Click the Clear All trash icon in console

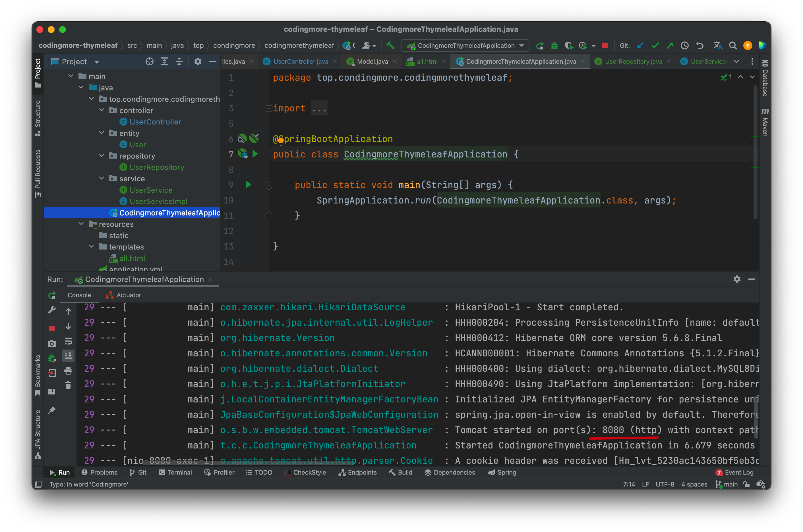[x=68, y=385]
